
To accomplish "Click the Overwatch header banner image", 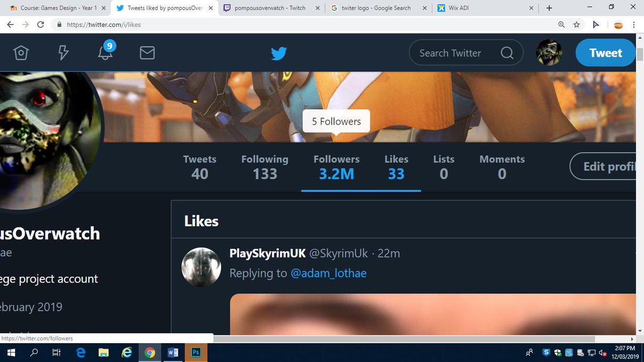I will pyautogui.click(x=370, y=107).
